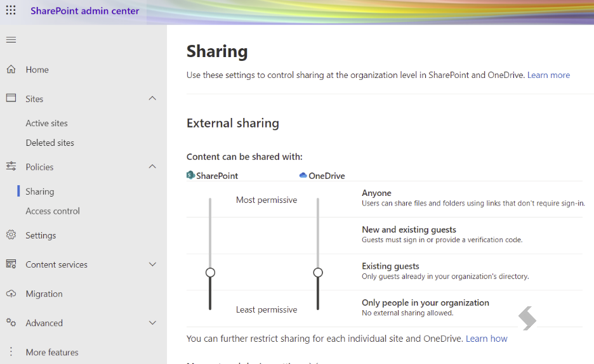The width and height of the screenshot is (594, 364).
Task: Open the Learn how link
Action: 486,338
